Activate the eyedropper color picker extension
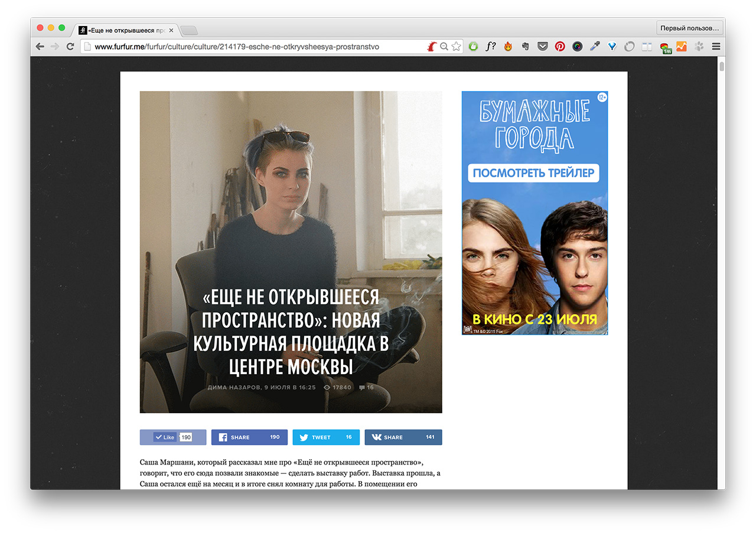The image size is (756, 533). coord(594,46)
